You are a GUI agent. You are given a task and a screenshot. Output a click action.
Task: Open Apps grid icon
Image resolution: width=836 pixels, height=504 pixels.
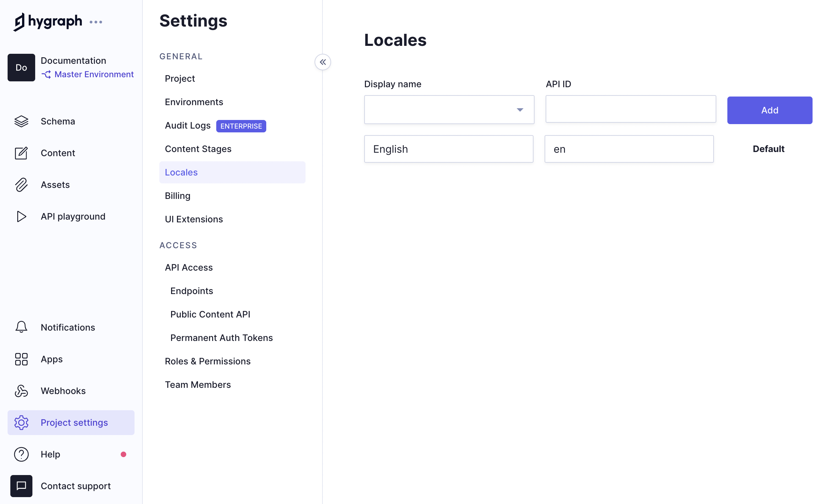click(x=21, y=359)
